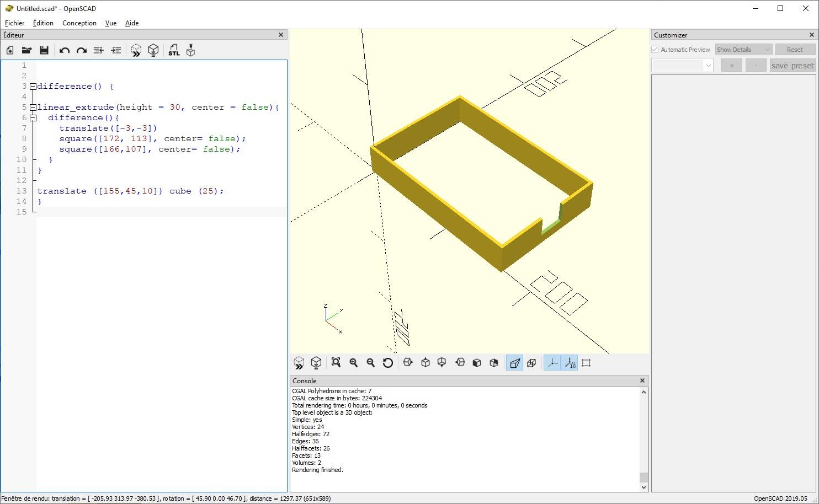Image resolution: width=819 pixels, height=504 pixels.
Task: Open the empty preset combo box
Action: click(683, 66)
